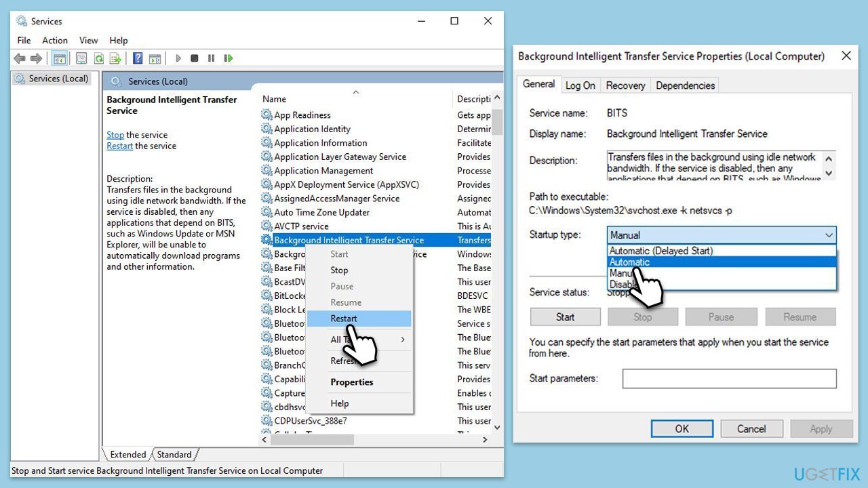Image resolution: width=868 pixels, height=488 pixels.
Task: Click the Restart Service toolbar icon
Action: (229, 58)
